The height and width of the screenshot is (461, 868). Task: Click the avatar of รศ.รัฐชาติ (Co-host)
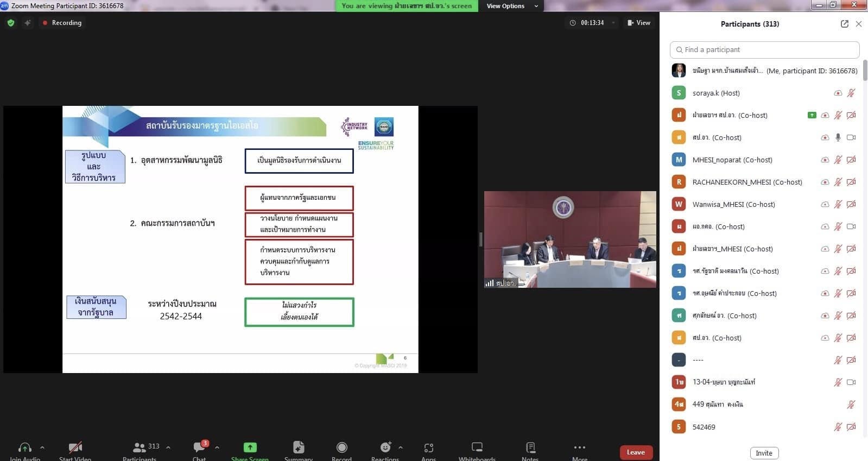pos(679,271)
